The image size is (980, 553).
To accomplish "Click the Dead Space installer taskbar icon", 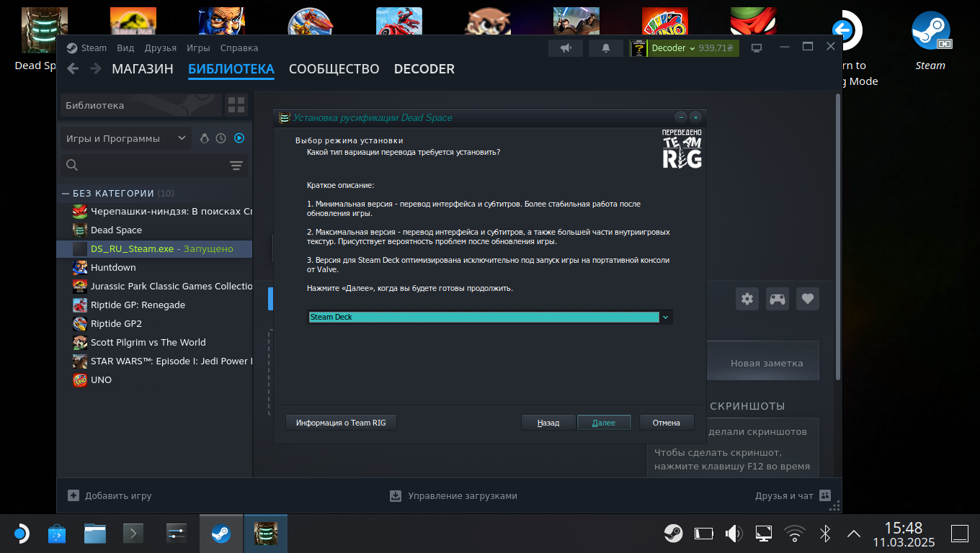I will (266, 534).
